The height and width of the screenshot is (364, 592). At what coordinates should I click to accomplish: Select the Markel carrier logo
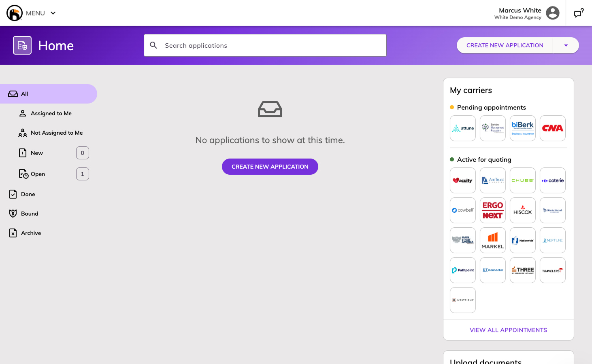click(493, 240)
